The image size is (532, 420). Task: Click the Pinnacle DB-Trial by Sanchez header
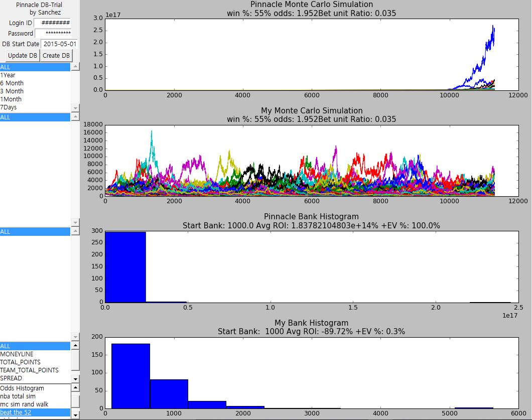[39, 9]
